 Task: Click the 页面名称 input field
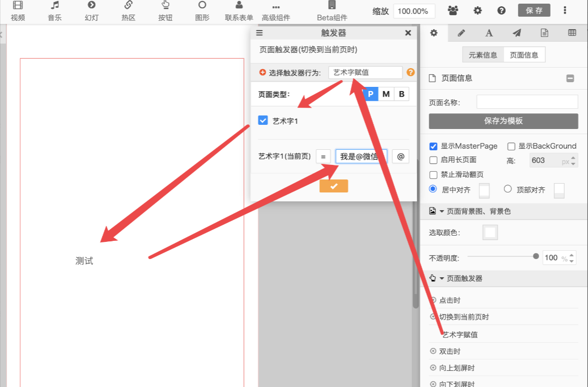(x=527, y=102)
